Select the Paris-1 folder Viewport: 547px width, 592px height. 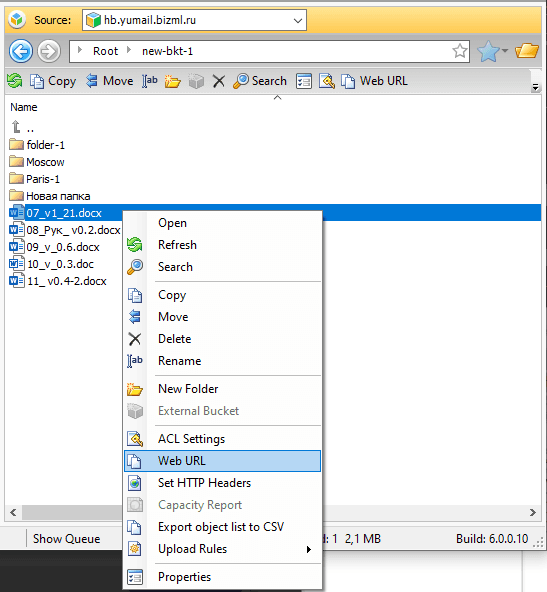coord(34,179)
